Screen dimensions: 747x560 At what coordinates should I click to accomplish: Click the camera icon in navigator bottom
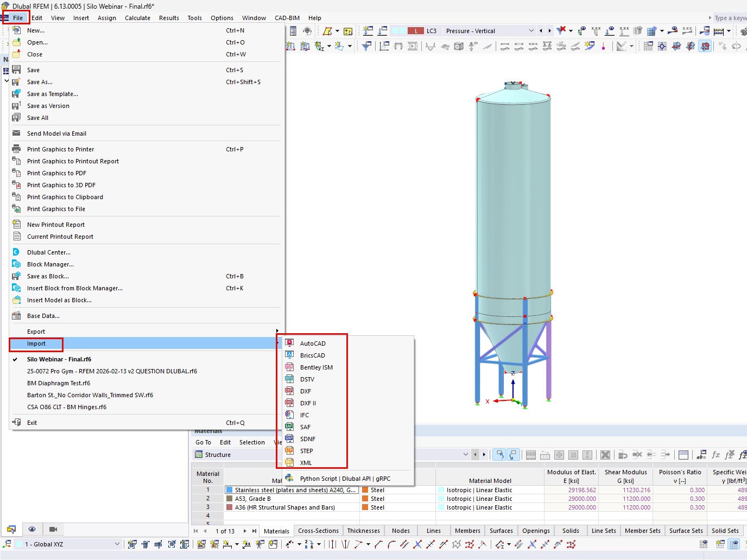click(x=53, y=529)
